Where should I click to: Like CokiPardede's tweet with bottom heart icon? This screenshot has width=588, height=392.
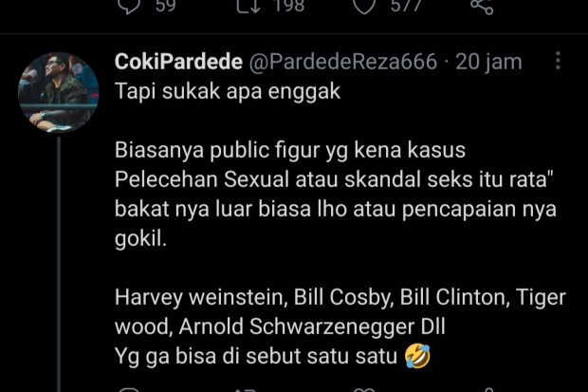pyautogui.click(x=364, y=390)
